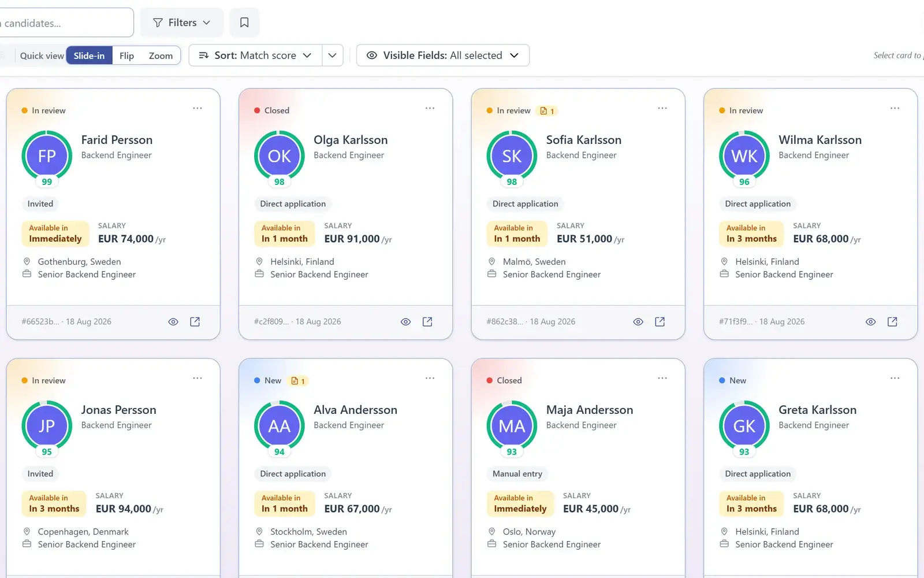Screen dimensions: 924x578
Task: Preview Farid Persson with the eye icon
Action: 173,322
